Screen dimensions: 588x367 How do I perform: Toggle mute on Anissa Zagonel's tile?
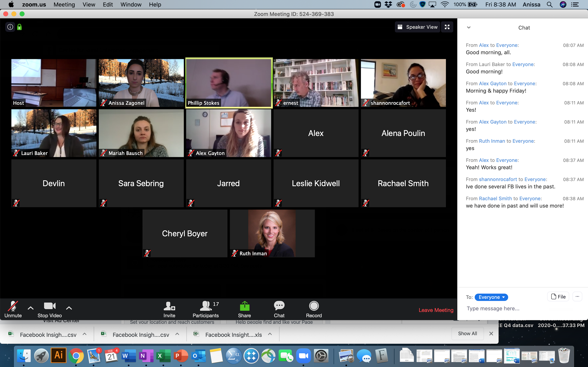103,103
